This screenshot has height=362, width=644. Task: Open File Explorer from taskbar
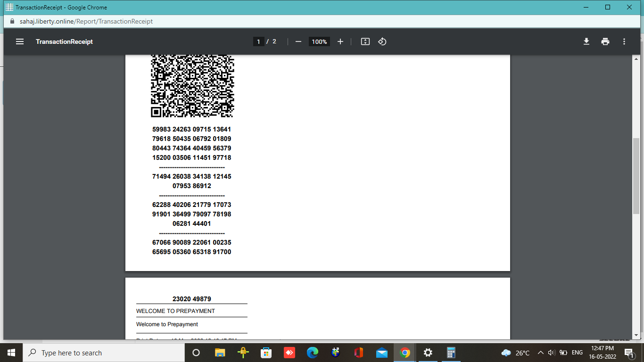click(x=220, y=353)
